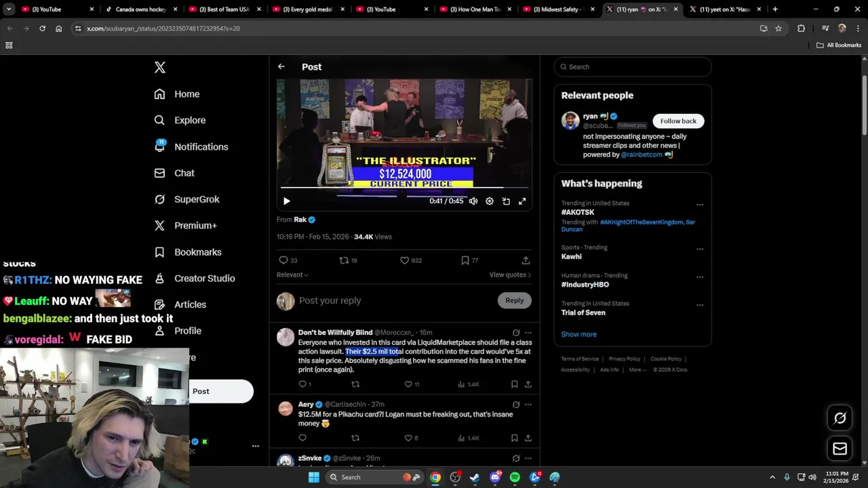Open the floating Grok button
This screenshot has width=868, height=488.
(x=840, y=418)
